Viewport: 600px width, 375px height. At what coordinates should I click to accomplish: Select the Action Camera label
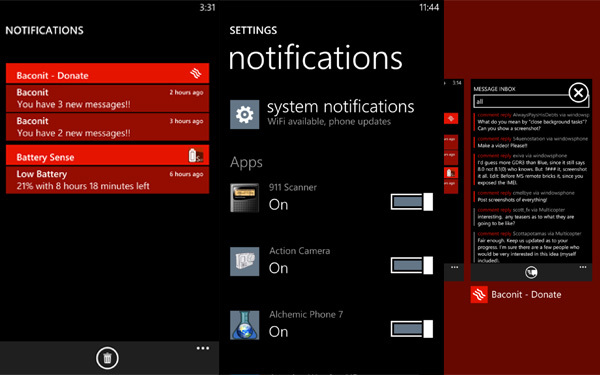(x=300, y=251)
